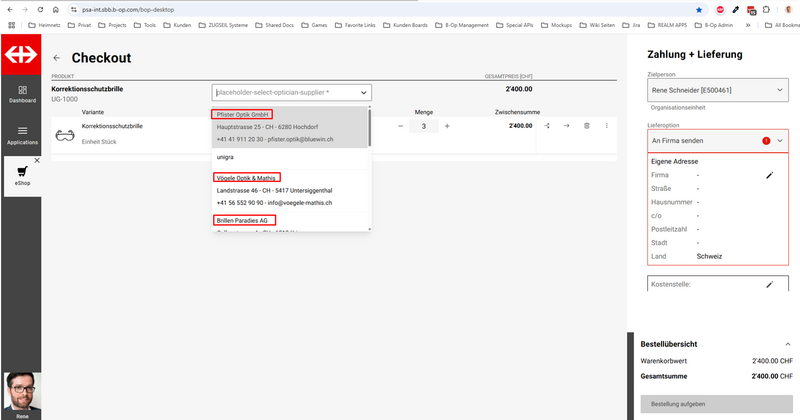800x420 pixels.
Task: Decrease quantity with the minus button
Action: (400, 126)
